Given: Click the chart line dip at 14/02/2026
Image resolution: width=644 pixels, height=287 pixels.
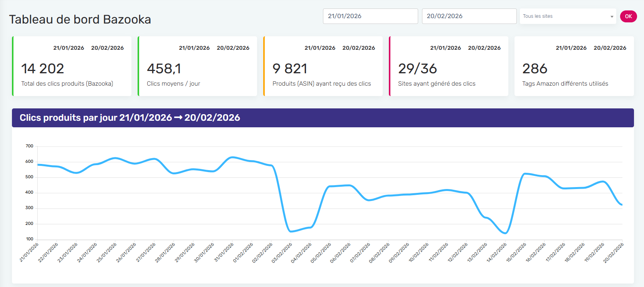Looking at the screenshot, I should click(x=505, y=233).
